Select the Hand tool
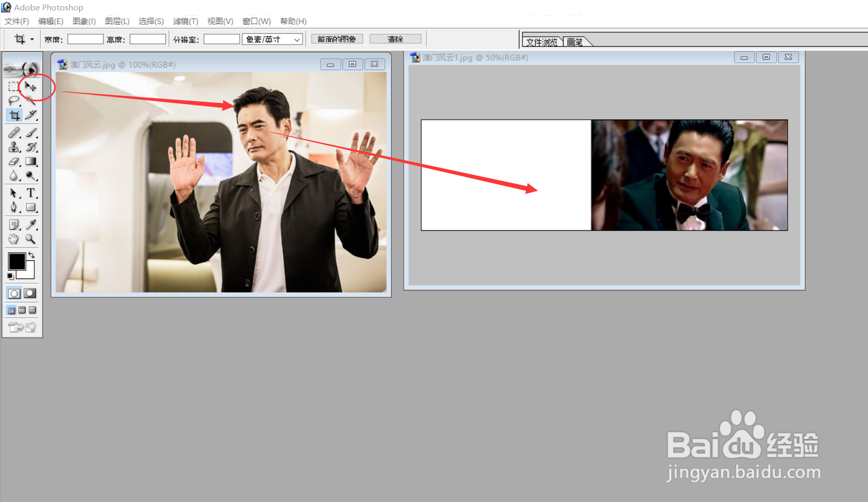Screen dimensions: 868x502 point(14,239)
